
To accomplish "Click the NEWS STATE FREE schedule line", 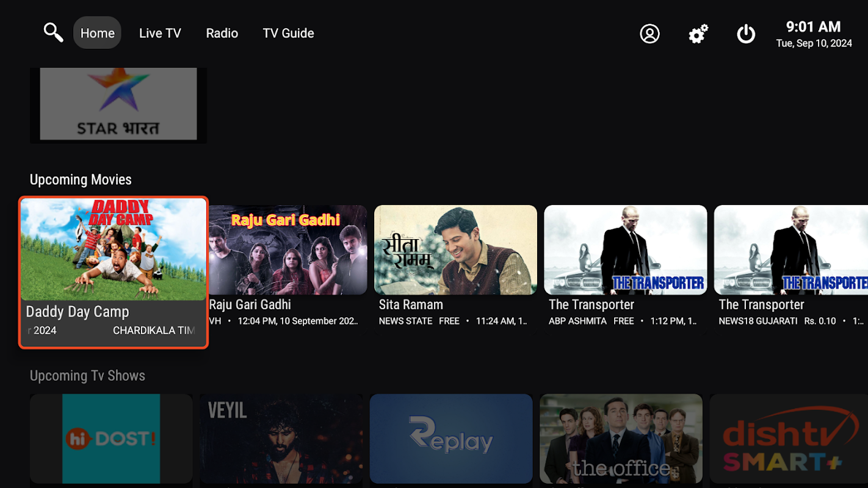I will [454, 321].
